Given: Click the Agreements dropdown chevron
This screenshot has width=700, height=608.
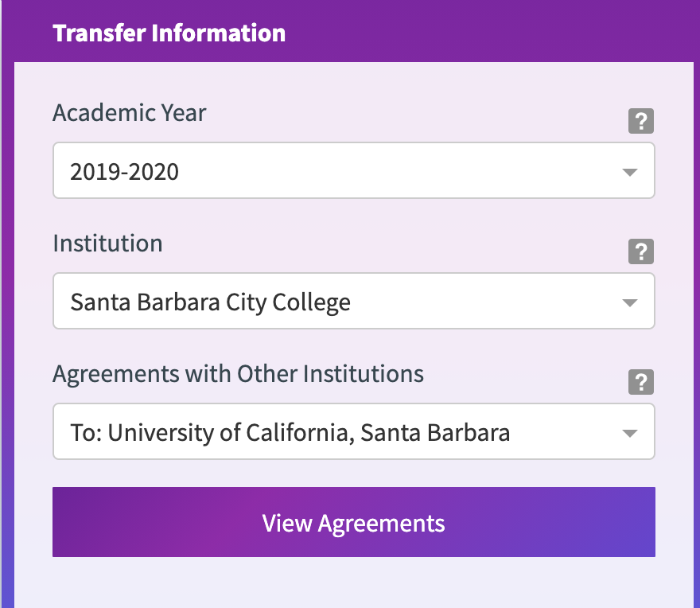Looking at the screenshot, I should (630, 431).
